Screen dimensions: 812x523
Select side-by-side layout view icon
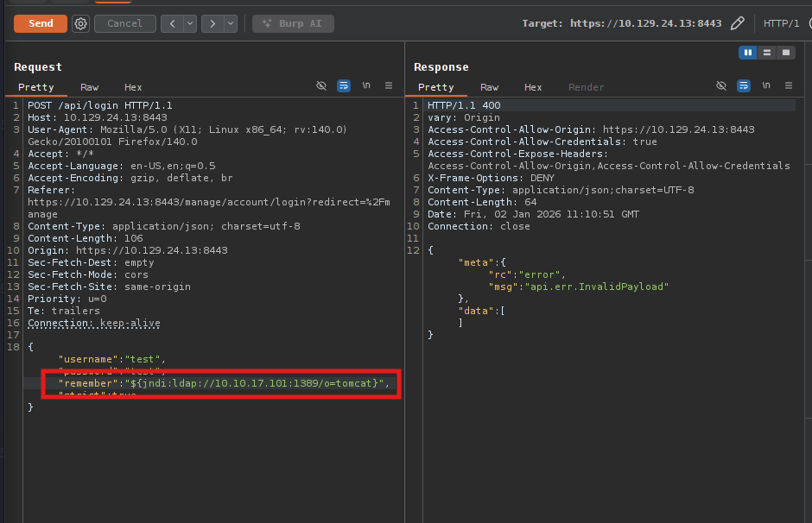coord(748,53)
